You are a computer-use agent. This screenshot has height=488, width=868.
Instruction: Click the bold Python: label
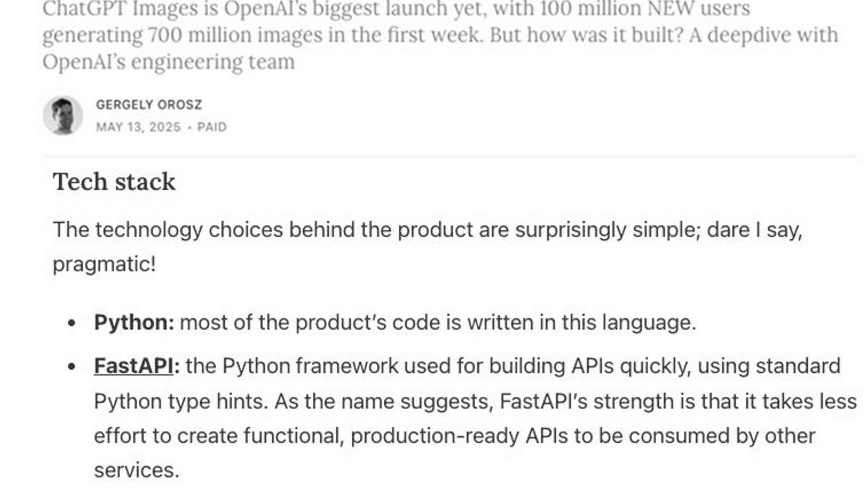pyautogui.click(x=134, y=323)
